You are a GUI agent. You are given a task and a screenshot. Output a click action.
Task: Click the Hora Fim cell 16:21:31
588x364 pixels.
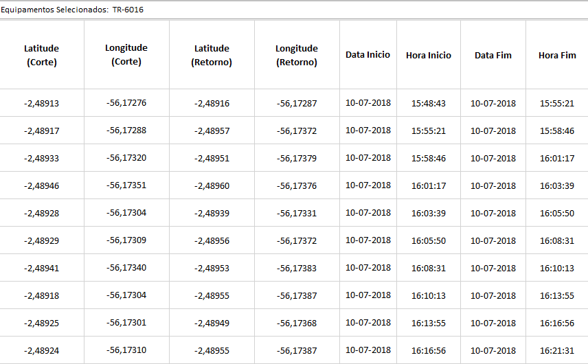(x=557, y=351)
